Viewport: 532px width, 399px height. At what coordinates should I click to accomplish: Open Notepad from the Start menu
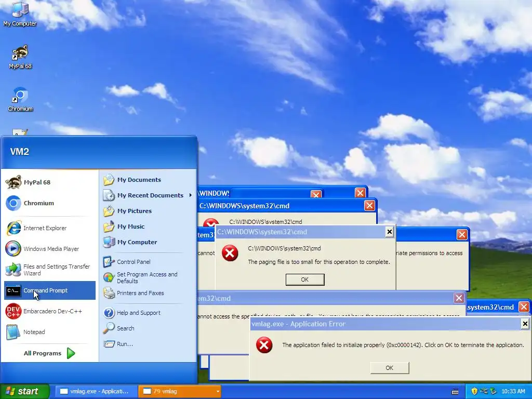click(x=50, y=332)
